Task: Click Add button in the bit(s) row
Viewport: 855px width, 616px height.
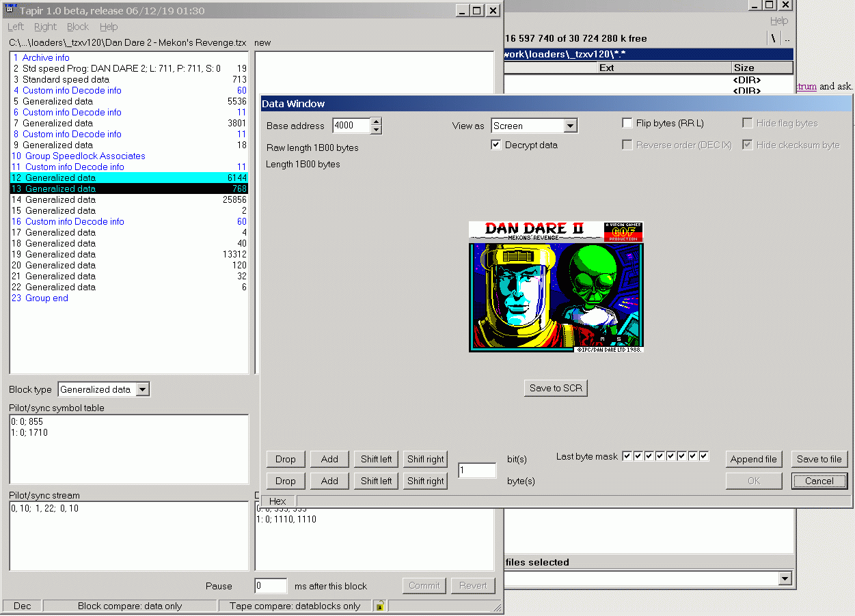Action: click(329, 459)
